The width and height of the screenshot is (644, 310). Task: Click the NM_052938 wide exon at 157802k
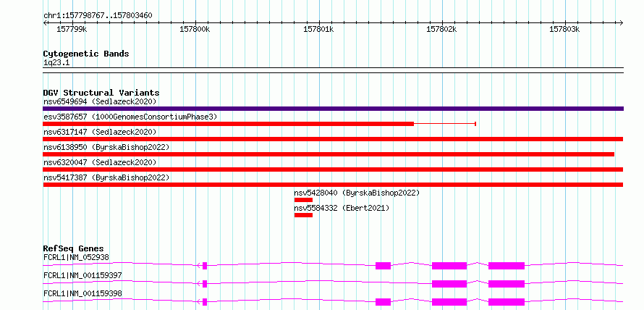click(x=449, y=266)
